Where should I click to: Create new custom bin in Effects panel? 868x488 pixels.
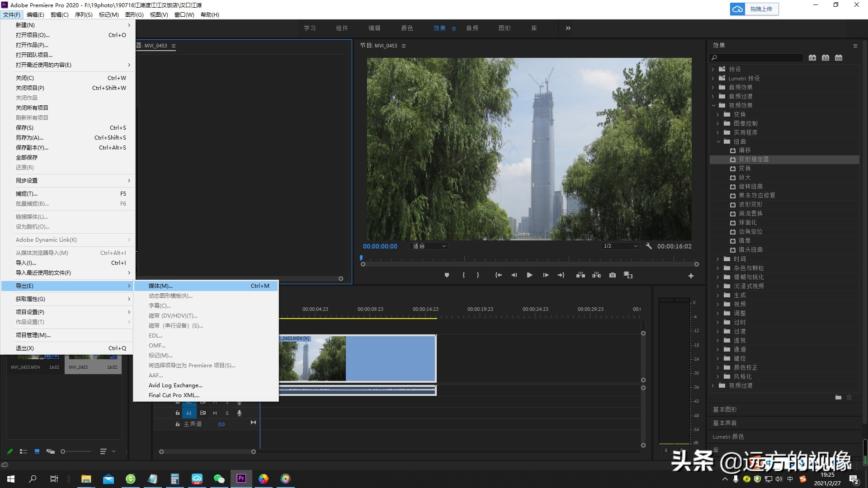(x=838, y=397)
